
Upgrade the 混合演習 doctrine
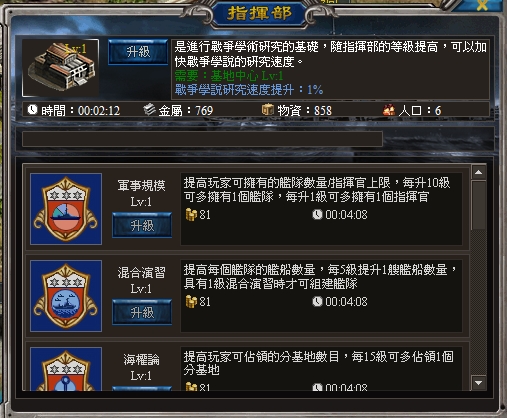tap(142, 312)
